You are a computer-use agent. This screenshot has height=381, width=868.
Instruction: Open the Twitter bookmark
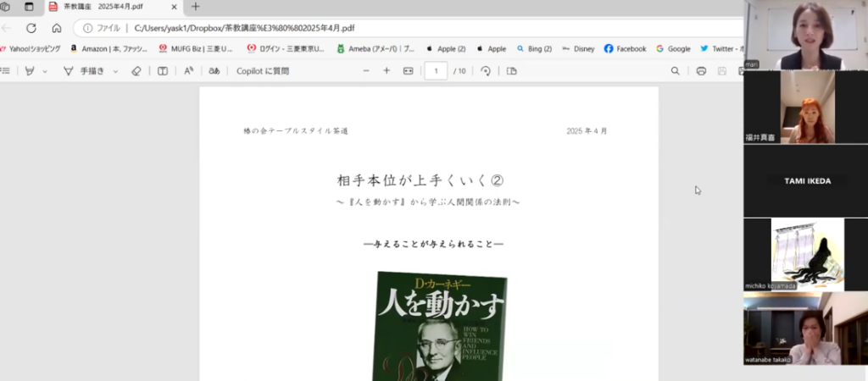(x=721, y=48)
